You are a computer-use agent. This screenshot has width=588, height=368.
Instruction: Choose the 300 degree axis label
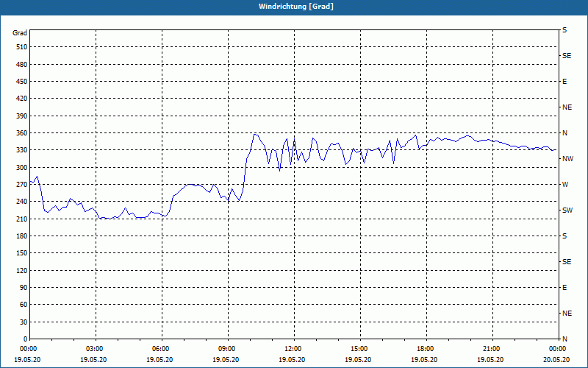(x=22, y=168)
